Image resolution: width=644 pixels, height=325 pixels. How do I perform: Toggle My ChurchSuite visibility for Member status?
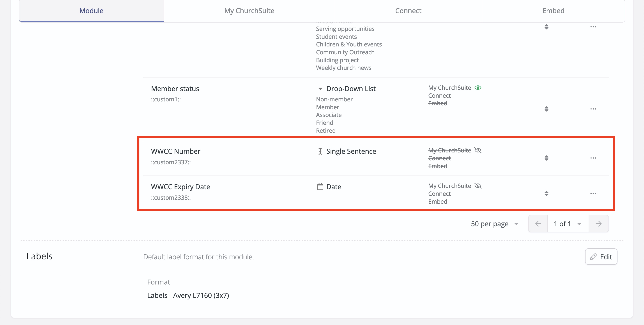478,88
